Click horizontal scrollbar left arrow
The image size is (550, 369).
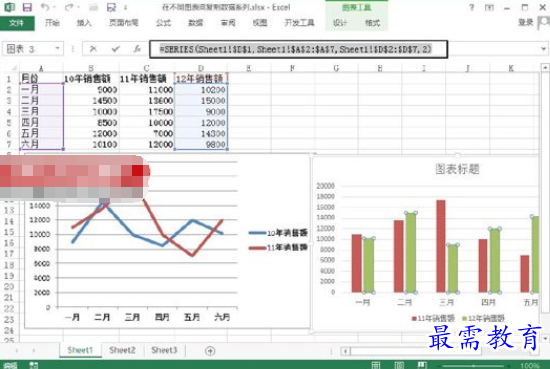pos(346,351)
